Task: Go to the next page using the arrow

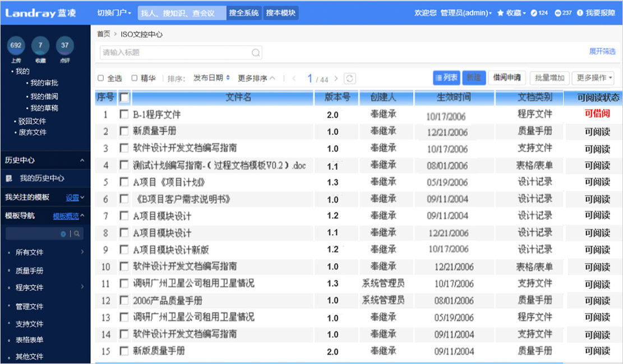Action: pos(336,79)
